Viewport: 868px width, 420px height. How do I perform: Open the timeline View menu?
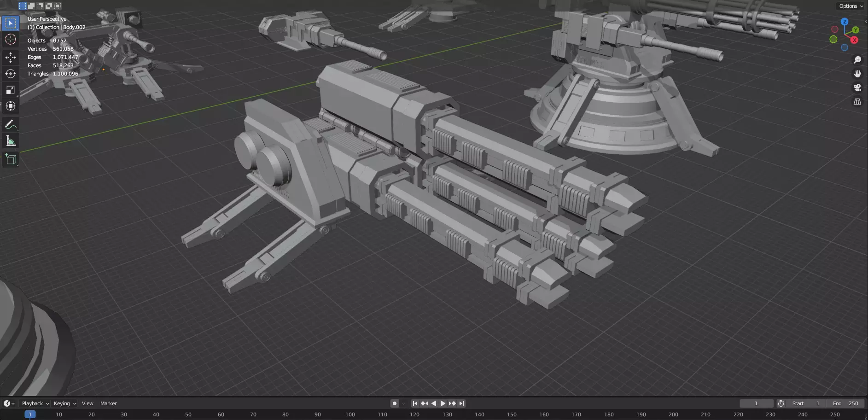click(87, 403)
